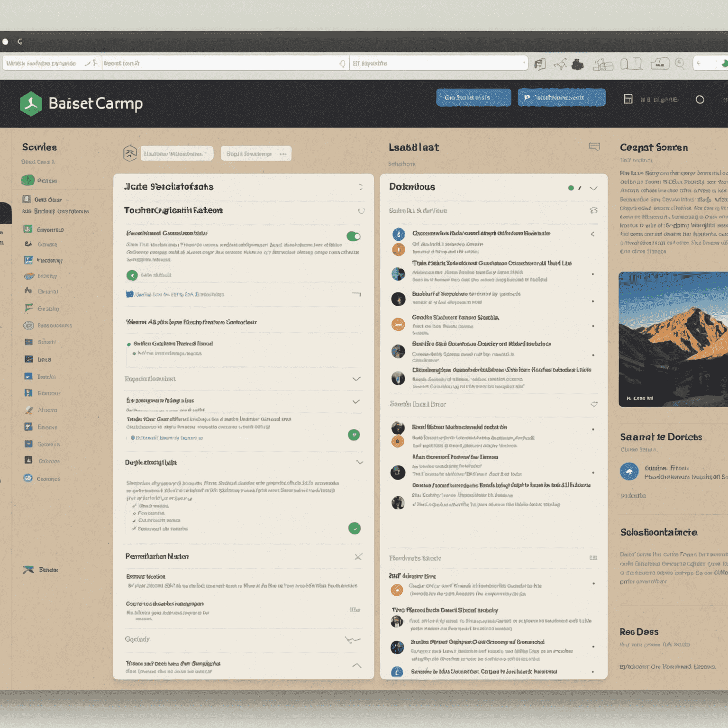Select the green flag sidebar item 'Gr solig'
Viewport: 728px width, 728px height.
tap(42, 308)
